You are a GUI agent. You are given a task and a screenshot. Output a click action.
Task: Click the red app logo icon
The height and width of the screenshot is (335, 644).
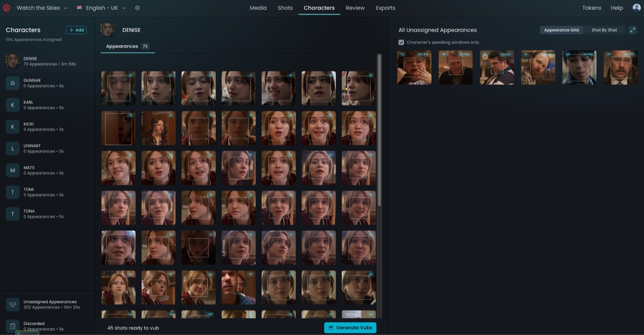(x=6, y=8)
